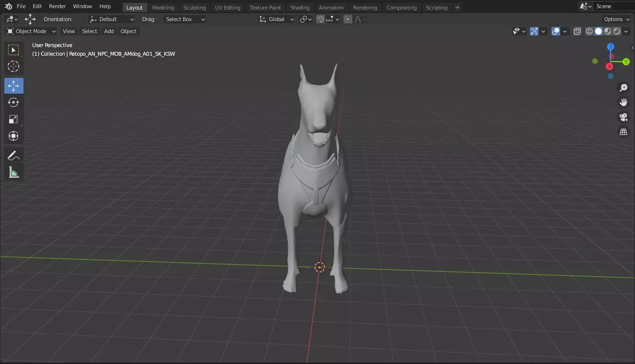Click the Scene name field

click(x=615, y=6)
